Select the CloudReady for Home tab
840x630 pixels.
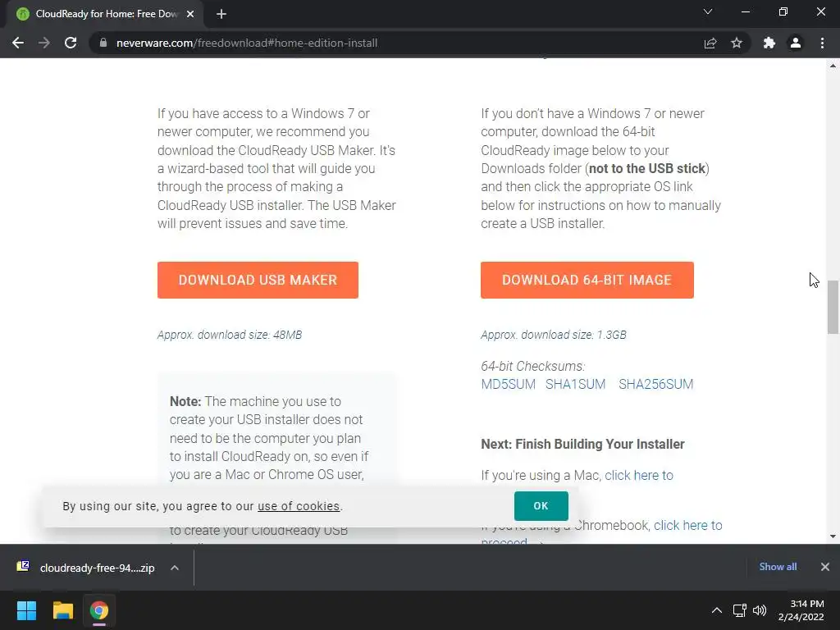point(106,14)
